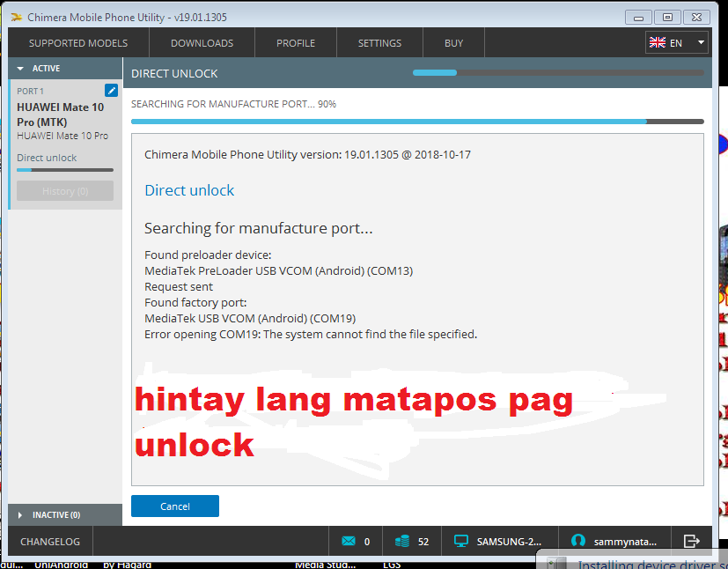The image size is (728, 569).
Task: Click the 'Error opening COM19' log line
Action: pos(311,335)
